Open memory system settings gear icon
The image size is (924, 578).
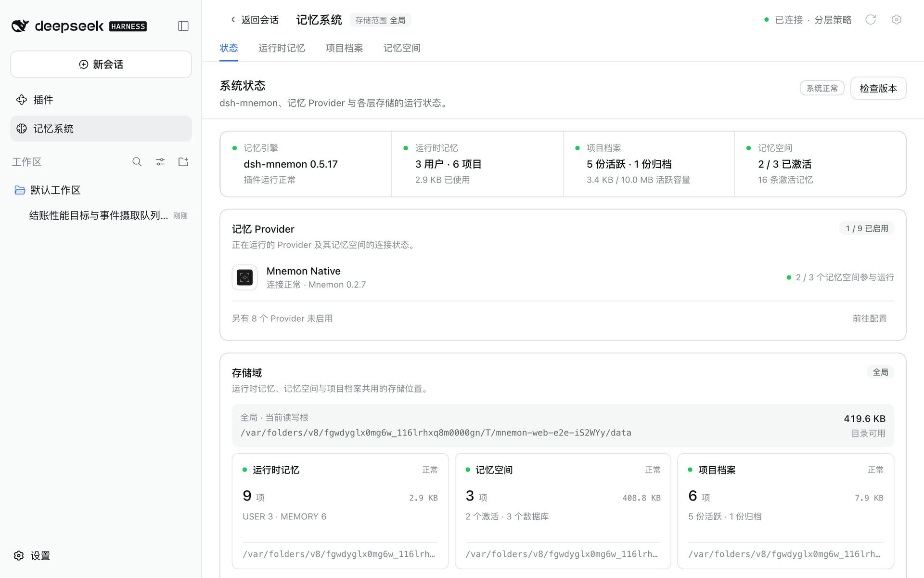pyautogui.click(x=896, y=20)
